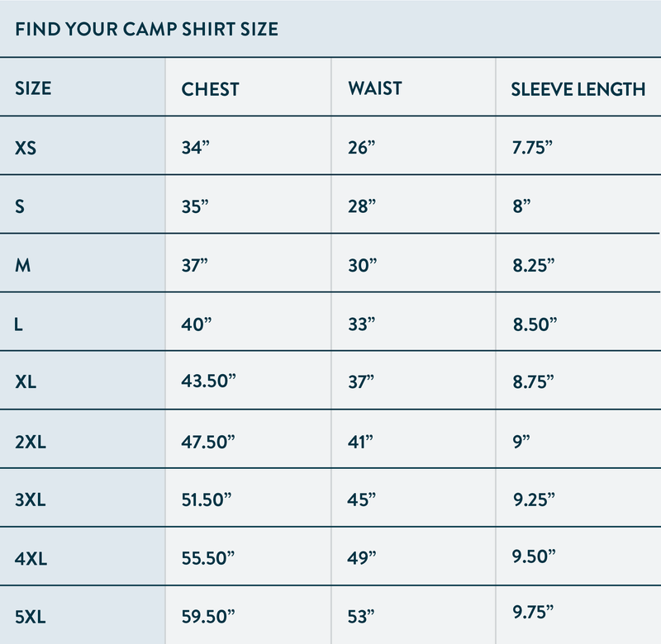Click the XS size row label
Screen dimensions: 661x644
tap(26, 148)
